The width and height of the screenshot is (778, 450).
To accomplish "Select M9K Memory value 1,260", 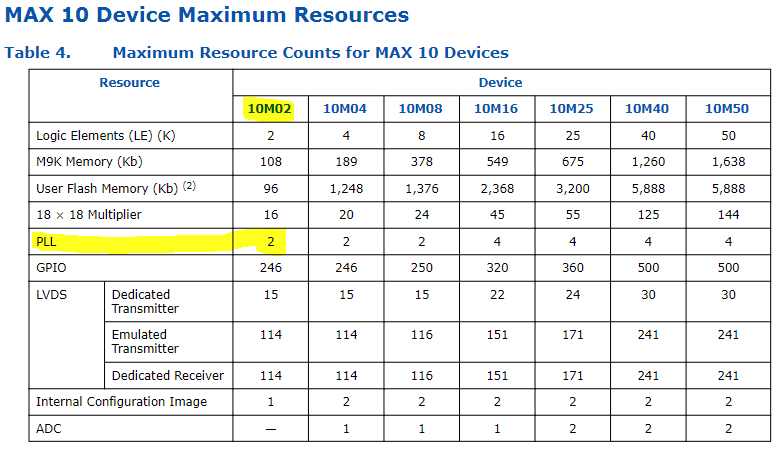I will point(648,162).
